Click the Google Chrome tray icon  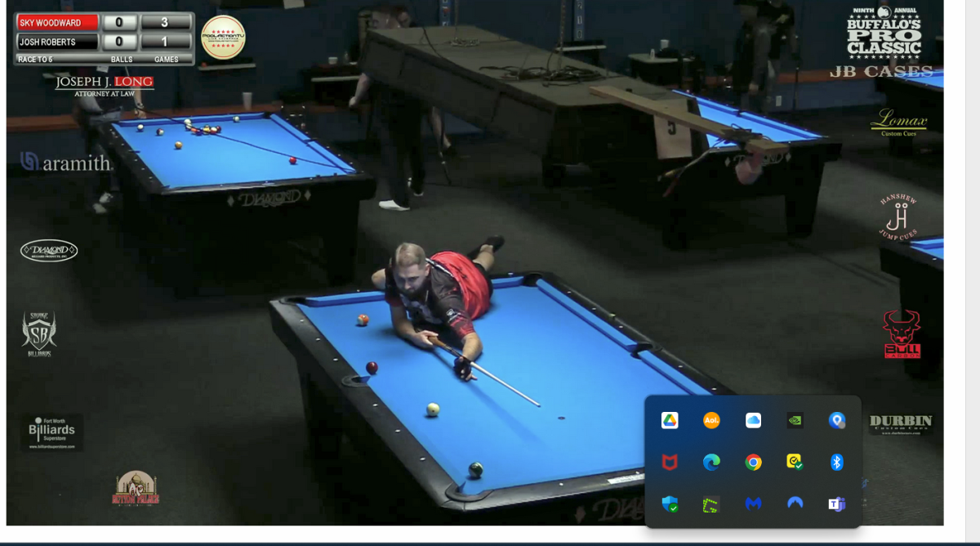pos(753,463)
